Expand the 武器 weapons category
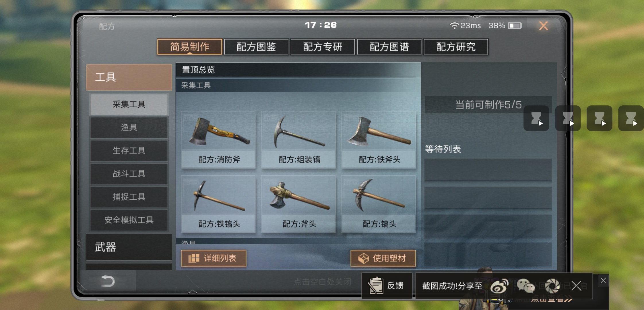This screenshot has height=310, width=644. [129, 247]
